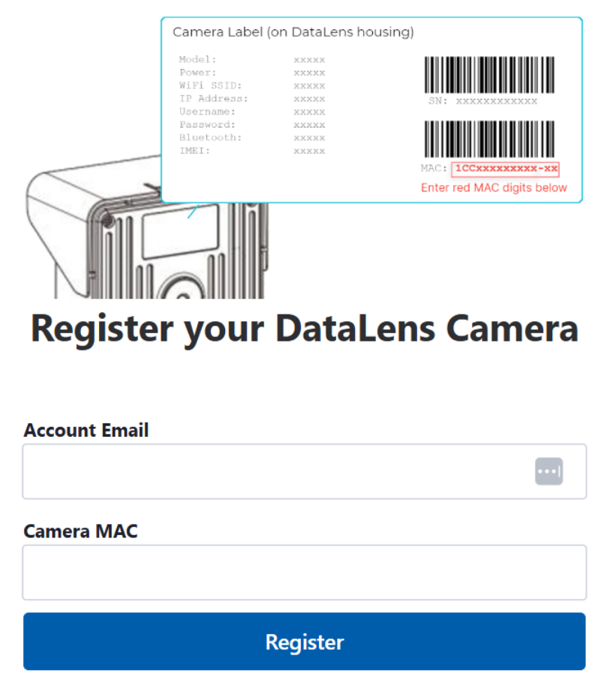Click the "Camera Label (on DataLens housing)" title
616x692 pixels.
pyautogui.click(x=293, y=32)
